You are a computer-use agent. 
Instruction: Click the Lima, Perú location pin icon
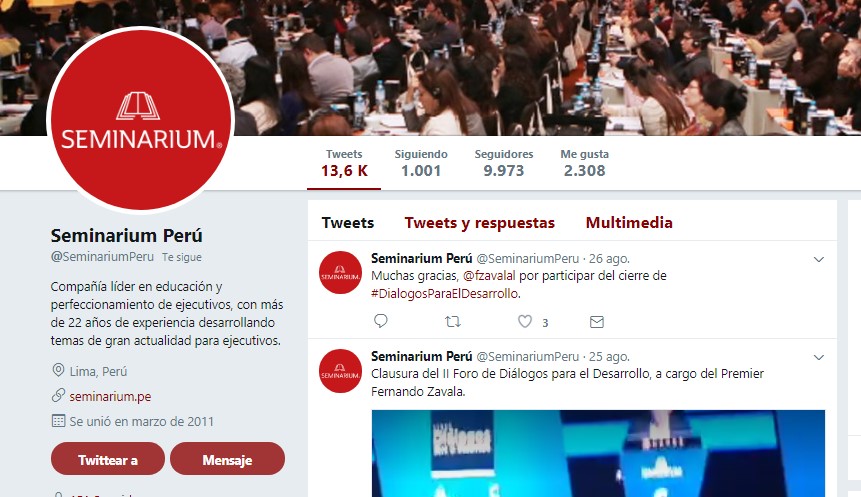[x=58, y=370]
